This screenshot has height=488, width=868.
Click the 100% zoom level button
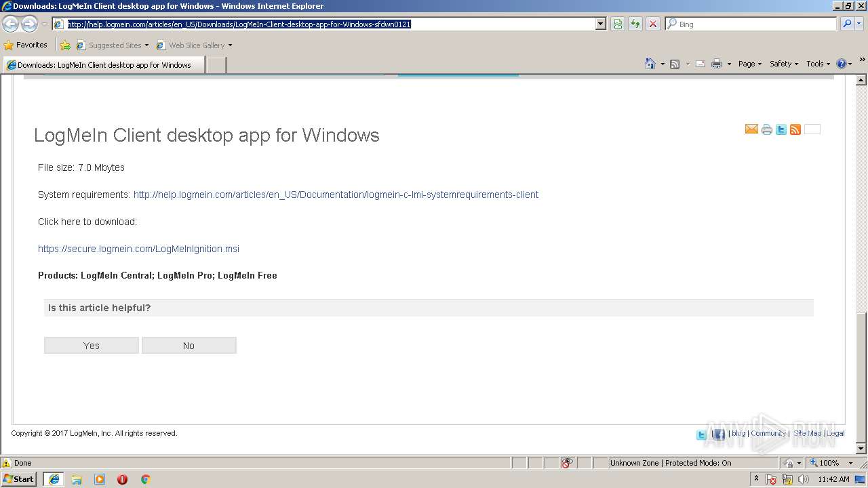(824, 463)
